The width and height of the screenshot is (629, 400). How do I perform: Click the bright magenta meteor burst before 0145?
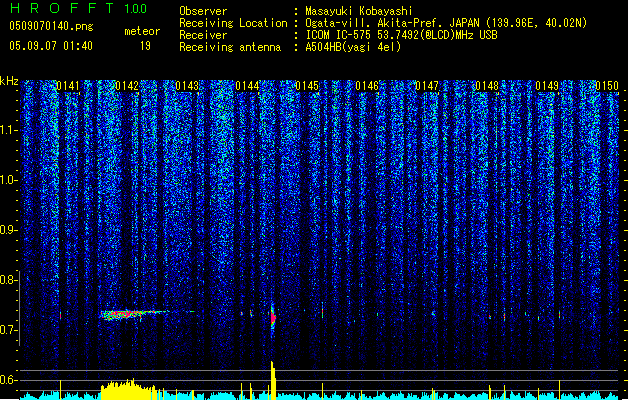click(273, 317)
